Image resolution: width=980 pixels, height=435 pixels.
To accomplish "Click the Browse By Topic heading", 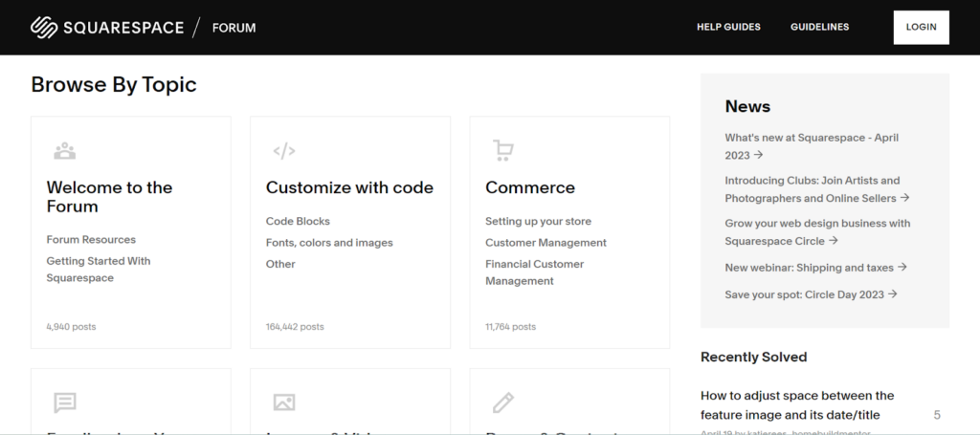I will (114, 85).
